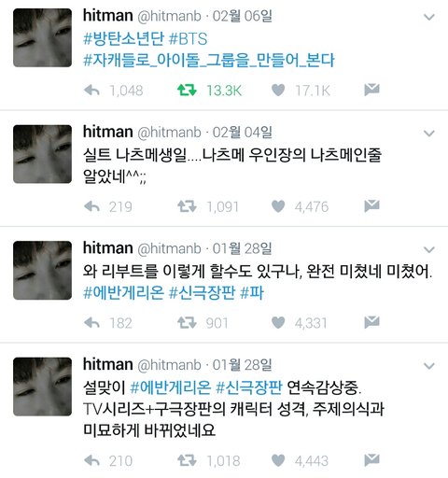Undo retweet on the 13.3K tweet
The image size is (448, 478).
tap(187, 91)
